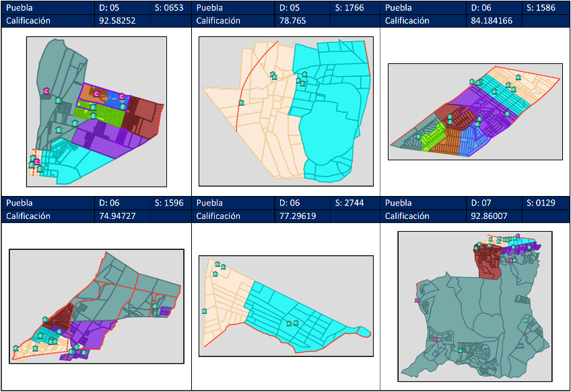Select the lone teal marker on the left edge of map S: 2744

[x=204, y=311]
